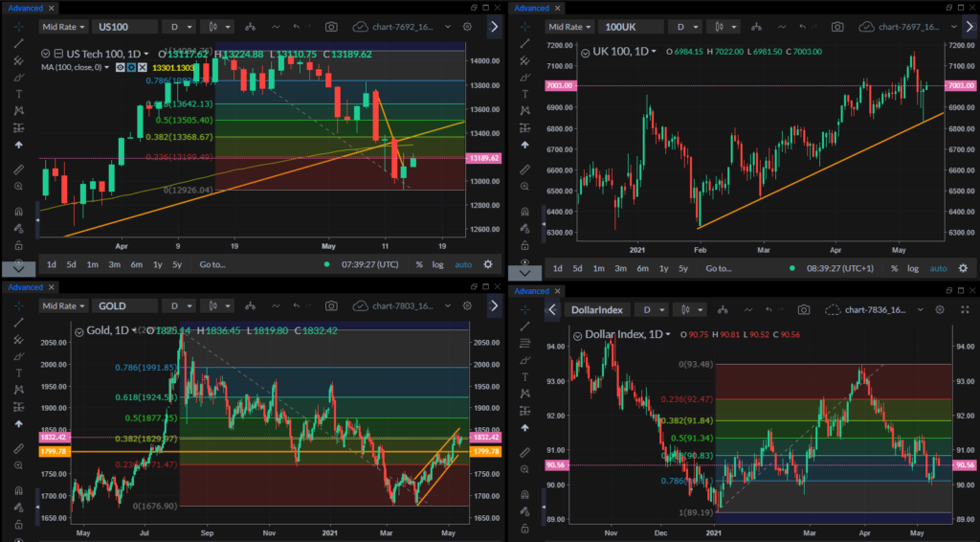The image size is (980, 542).
Task: Save 100UK chart with the cloud icon
Action: pos(866,27)
